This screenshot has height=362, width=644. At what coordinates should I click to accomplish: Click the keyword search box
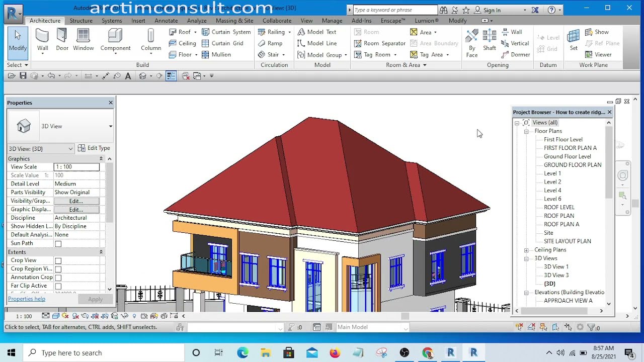[x=395, y=10]
